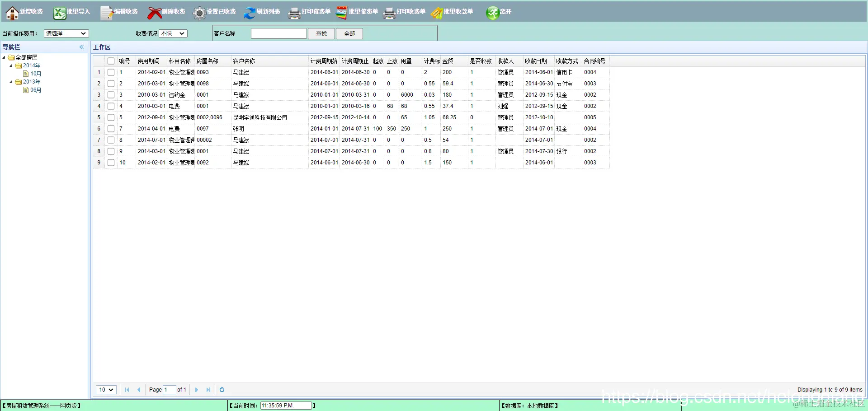This screenshot has width=868, height=411.
Task: Sort by 合同编号 column header
Action: [x=595, y=61]
